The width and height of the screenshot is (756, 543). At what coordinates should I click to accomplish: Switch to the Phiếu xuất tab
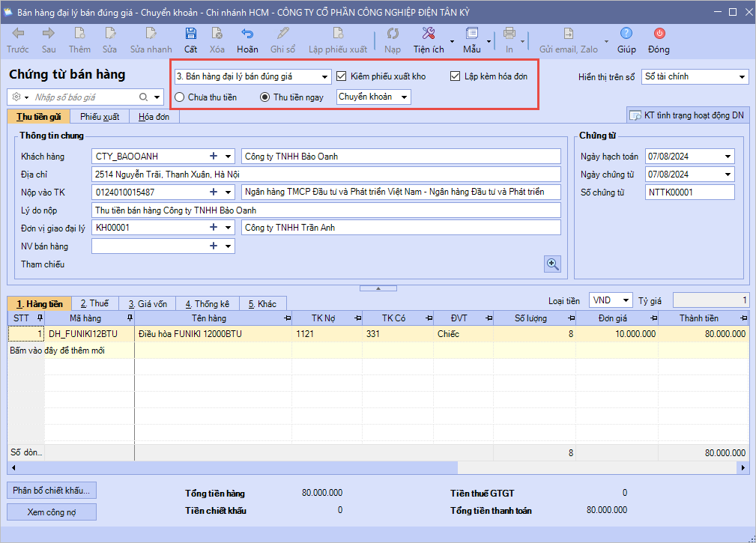point(100,117)
